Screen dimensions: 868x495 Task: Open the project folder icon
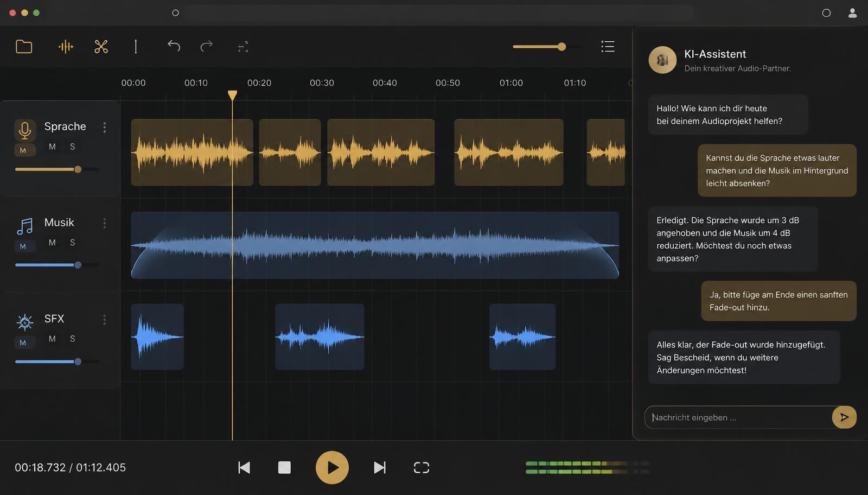(x=24, y=47)
